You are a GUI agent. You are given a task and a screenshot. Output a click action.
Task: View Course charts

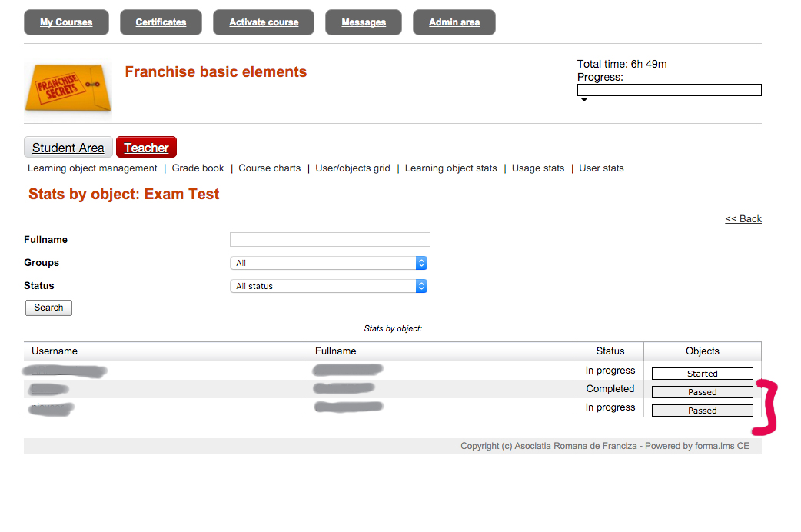tap(269, 168)
